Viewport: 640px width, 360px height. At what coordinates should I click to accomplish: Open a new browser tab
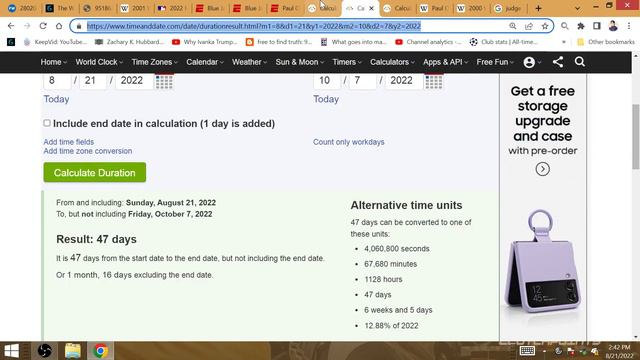(x=538, y=8)
